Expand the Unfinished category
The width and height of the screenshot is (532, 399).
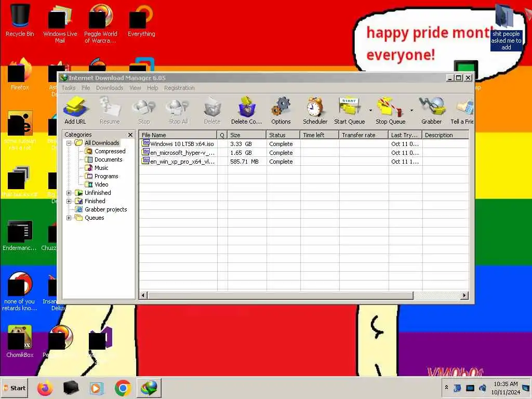pyautogui.click(x=69, y=193)
